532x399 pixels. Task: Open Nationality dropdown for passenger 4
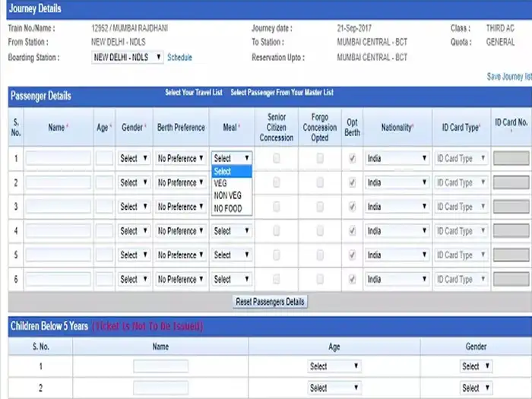click(x=397, y=231)
